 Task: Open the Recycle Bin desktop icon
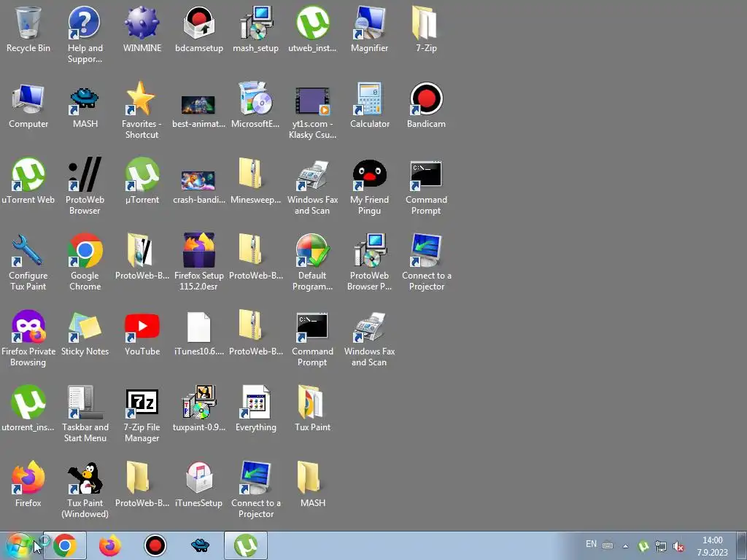coord(28,29)
